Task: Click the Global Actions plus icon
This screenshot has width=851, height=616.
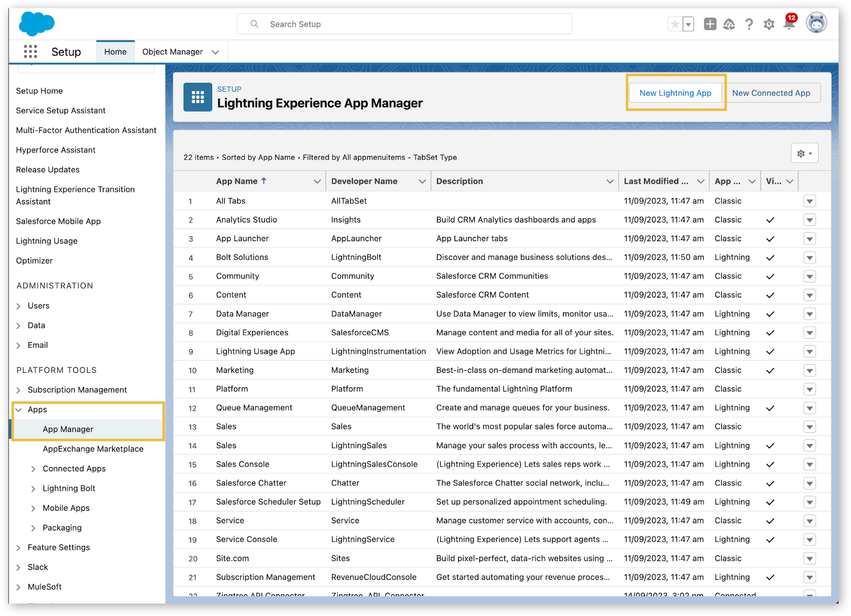Action: click(710, 24)
